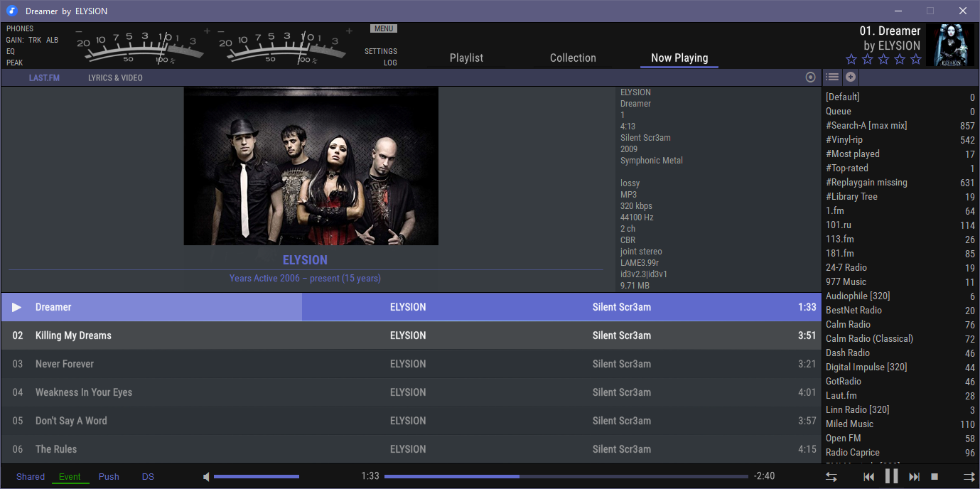Toggle the Push output mode
The width and height of the screenshot is (980, 489).
click(x=109, y=477)
